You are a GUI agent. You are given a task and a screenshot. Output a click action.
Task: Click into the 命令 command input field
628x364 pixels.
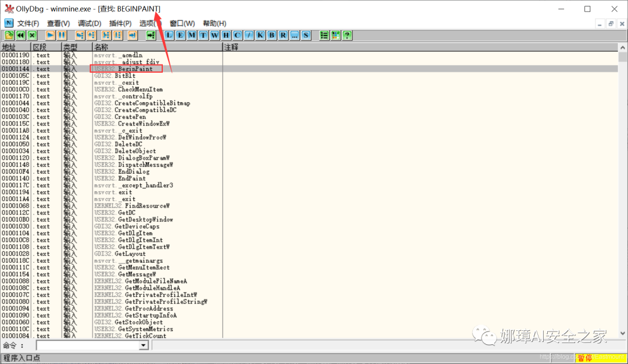click(x=88, y=345)
